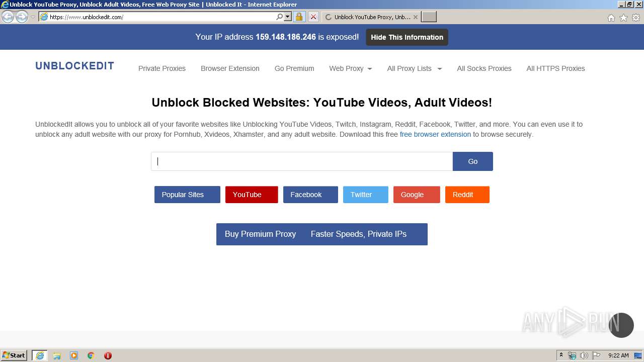Click the Internet Explorer title bar icon
Viewport: 644px width, 362px height.
[5, 5]
